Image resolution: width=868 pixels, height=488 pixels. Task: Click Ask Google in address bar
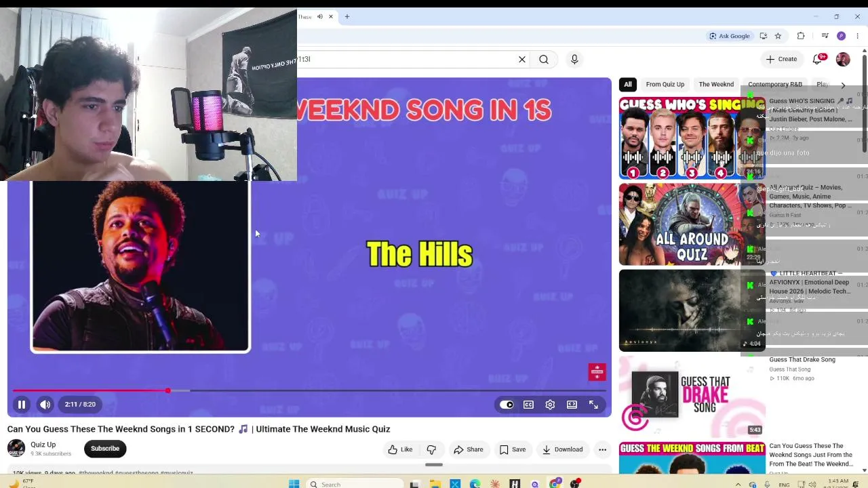click(730, 36)
